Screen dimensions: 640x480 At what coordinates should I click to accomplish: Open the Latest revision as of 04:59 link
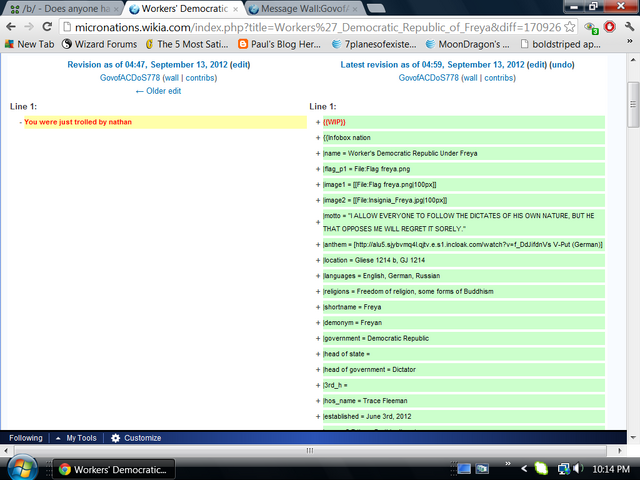click(x=432, y=64)
